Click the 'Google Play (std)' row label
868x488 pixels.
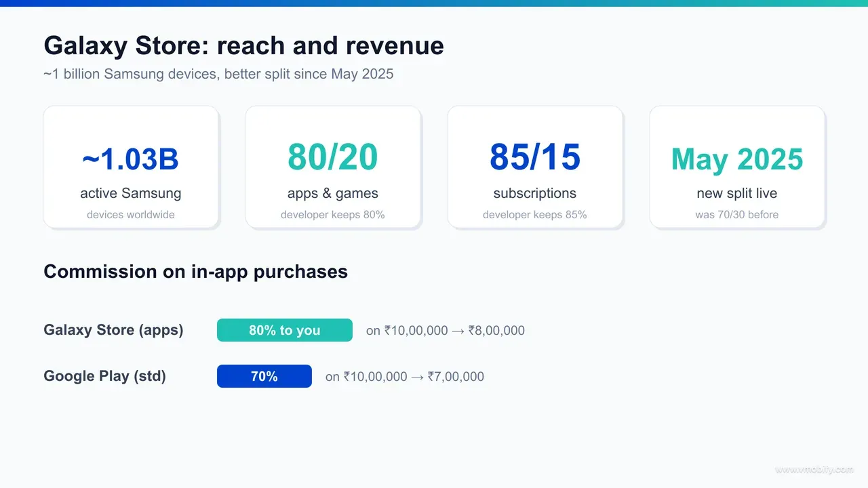click(x=105, y=376)
